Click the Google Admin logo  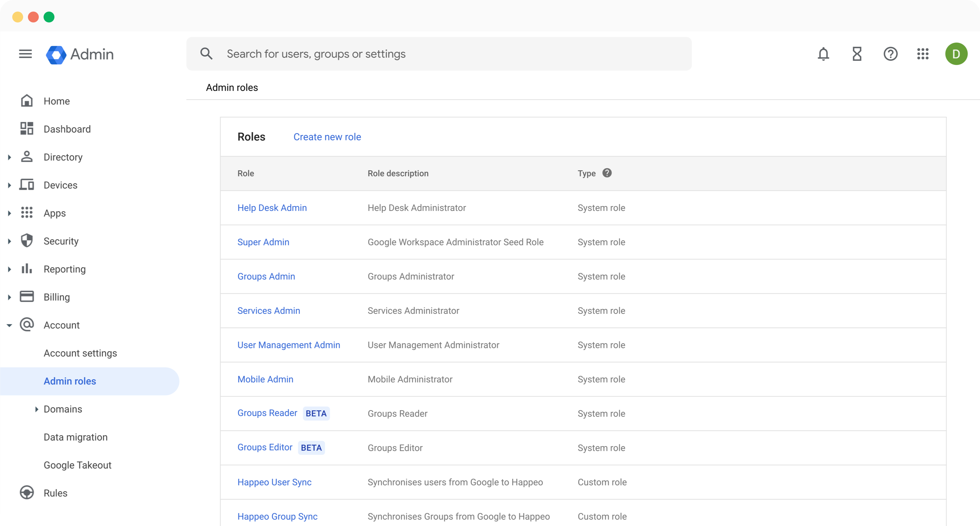tap(80, 54)
